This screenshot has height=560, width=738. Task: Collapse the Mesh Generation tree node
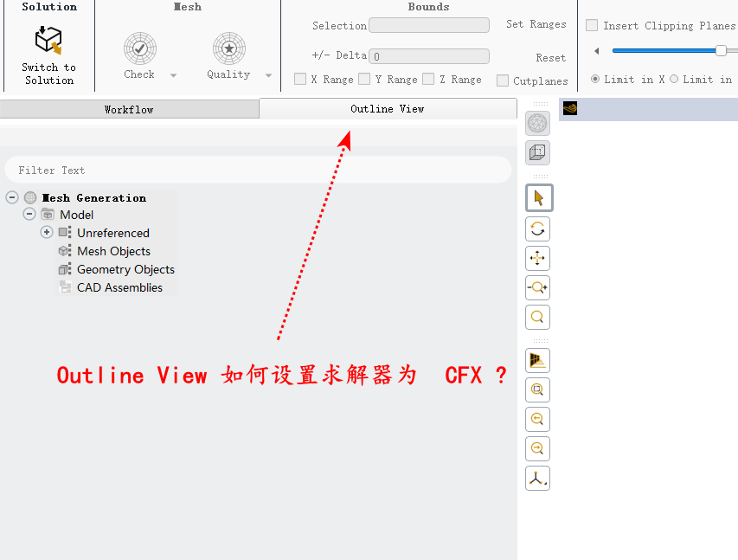12,197
